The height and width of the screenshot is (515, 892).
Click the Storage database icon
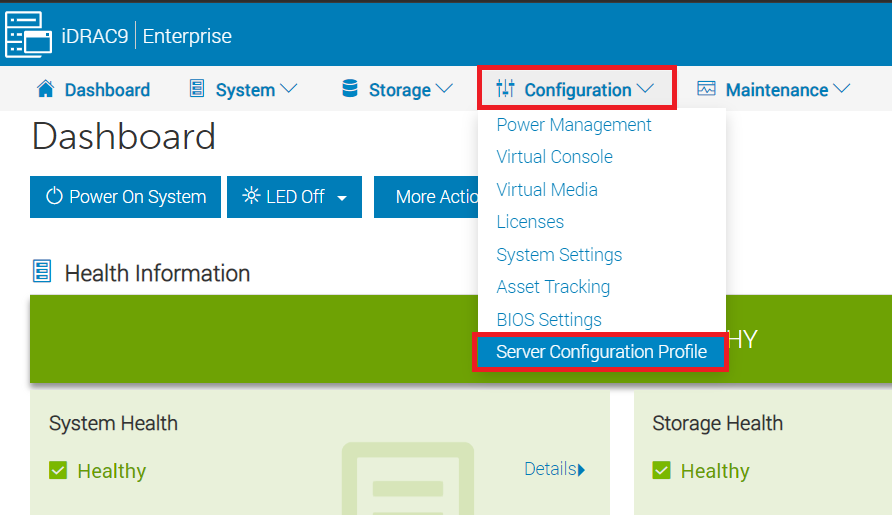click(350, 89)
